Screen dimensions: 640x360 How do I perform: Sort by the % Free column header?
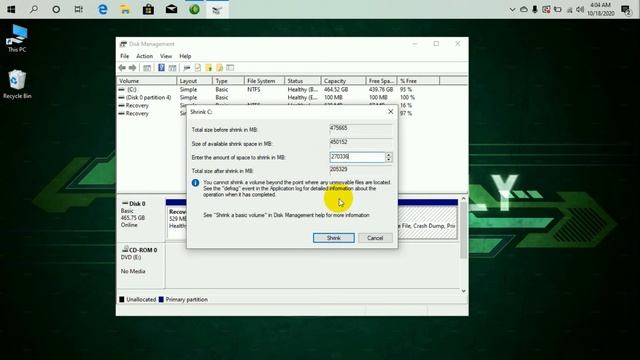[x=418, y=81]
